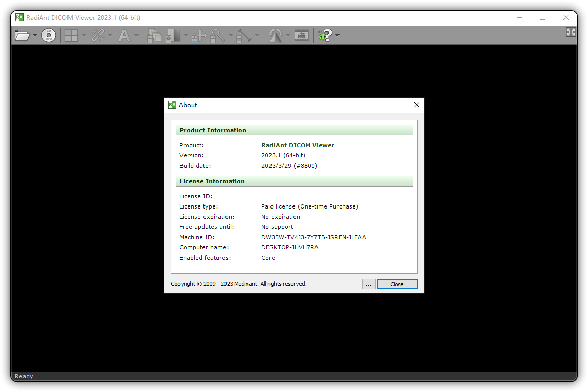The height and width of the screenshot is (392, 588).
Task: Click the Machine ID: label
Action: [x=197, y=237]
